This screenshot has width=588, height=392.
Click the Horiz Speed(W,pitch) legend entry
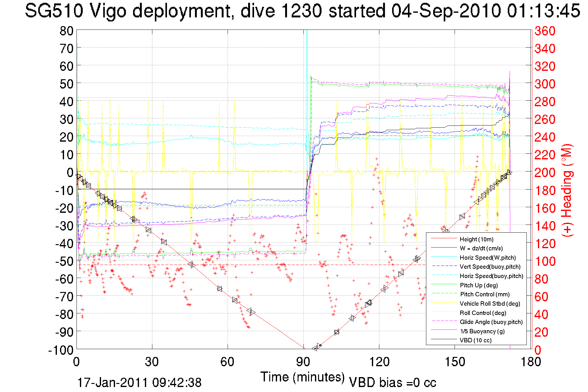click(x=488, y=258)
